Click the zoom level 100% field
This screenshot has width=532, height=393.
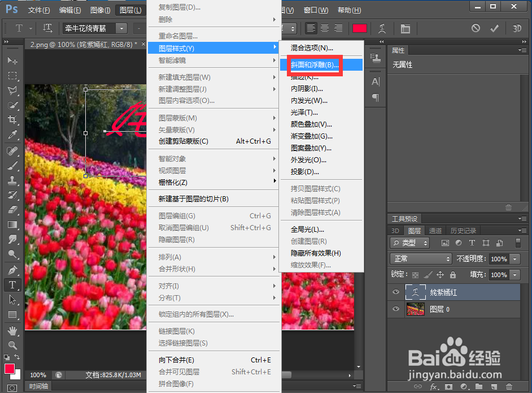coord(38,375)
